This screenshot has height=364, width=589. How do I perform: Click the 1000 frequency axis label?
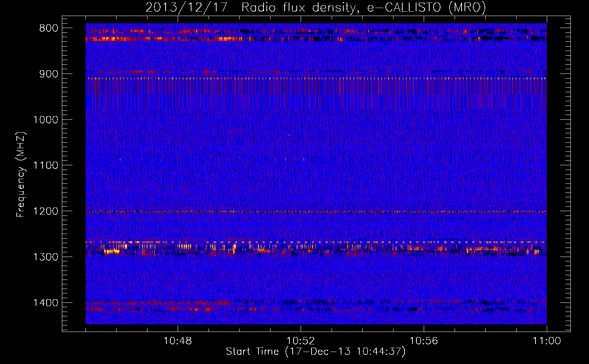46,120
